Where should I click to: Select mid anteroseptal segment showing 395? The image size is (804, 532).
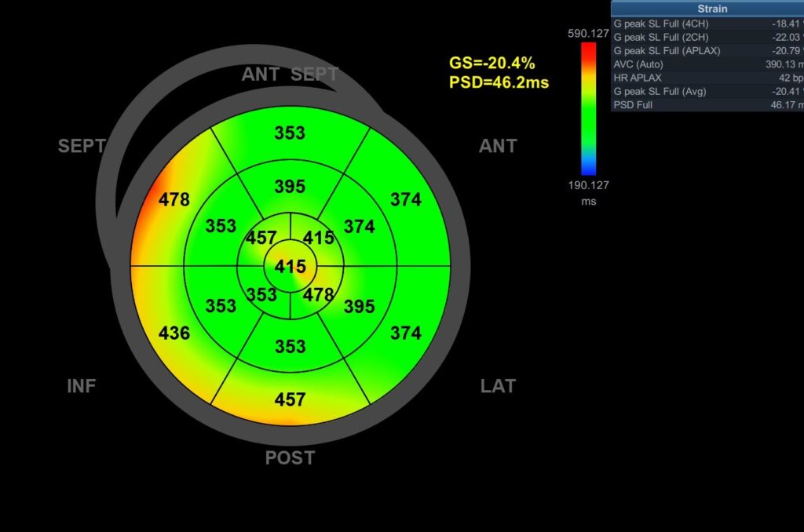tap(291, 186)
